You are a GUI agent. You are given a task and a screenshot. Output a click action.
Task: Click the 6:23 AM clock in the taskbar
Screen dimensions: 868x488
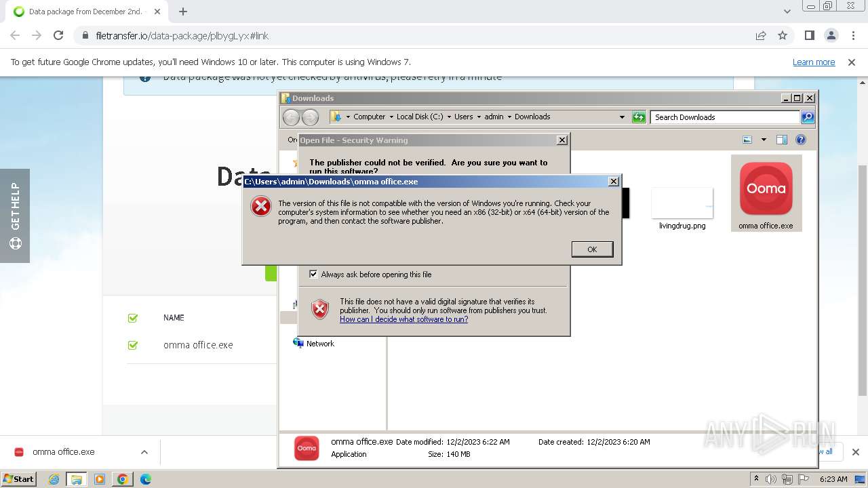point(833,479)
